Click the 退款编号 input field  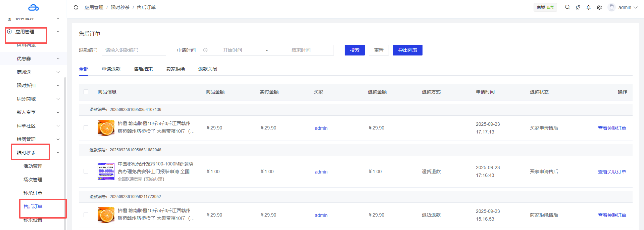(x=134, y=50)
